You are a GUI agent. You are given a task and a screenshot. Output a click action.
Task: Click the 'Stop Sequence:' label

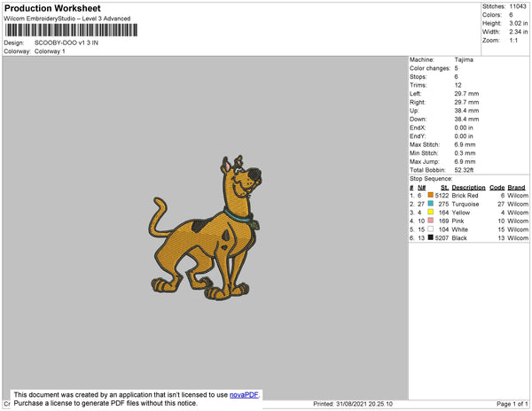pyautogui.click(x=431, y=179)
